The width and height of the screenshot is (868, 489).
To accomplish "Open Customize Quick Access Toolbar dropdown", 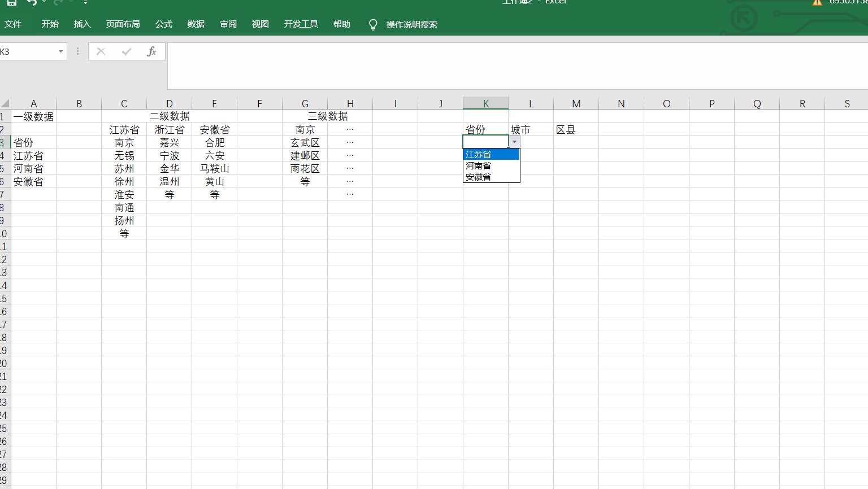I will coord(85,2).
